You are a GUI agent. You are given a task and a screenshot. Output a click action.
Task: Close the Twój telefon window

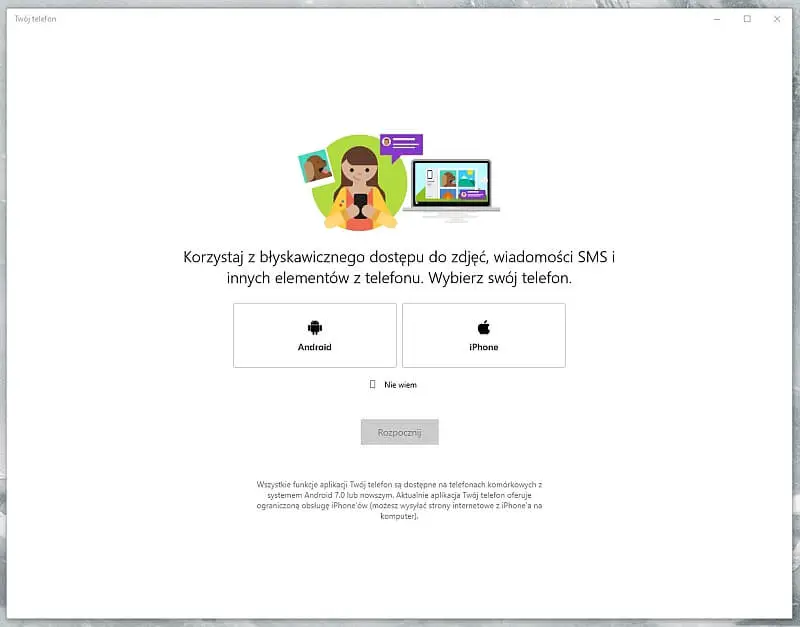point(776,19)
